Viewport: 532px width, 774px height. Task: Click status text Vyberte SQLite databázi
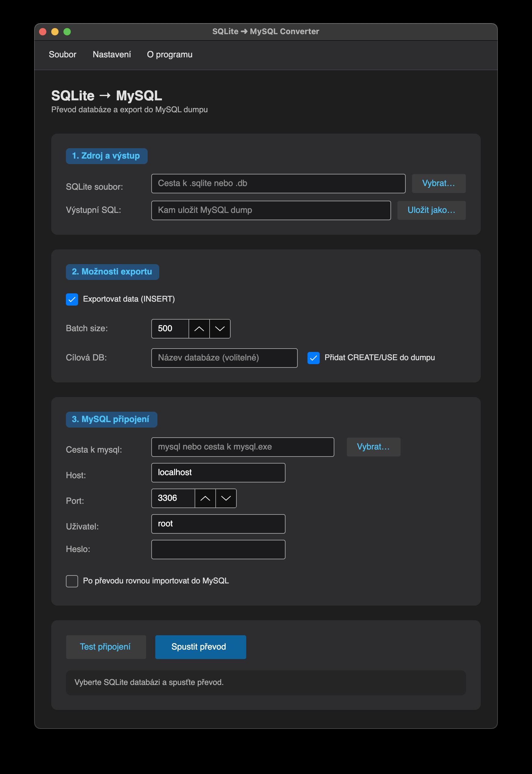(149, 683)
